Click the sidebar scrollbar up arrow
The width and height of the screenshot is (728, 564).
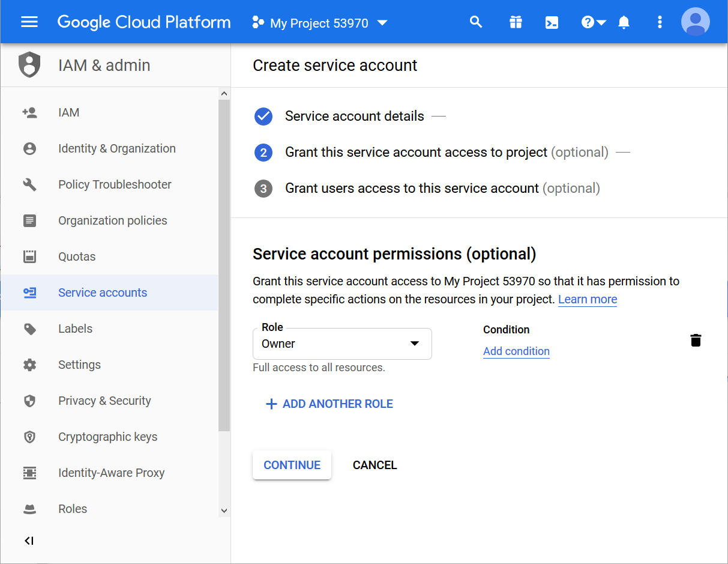(x=224, y=94)
